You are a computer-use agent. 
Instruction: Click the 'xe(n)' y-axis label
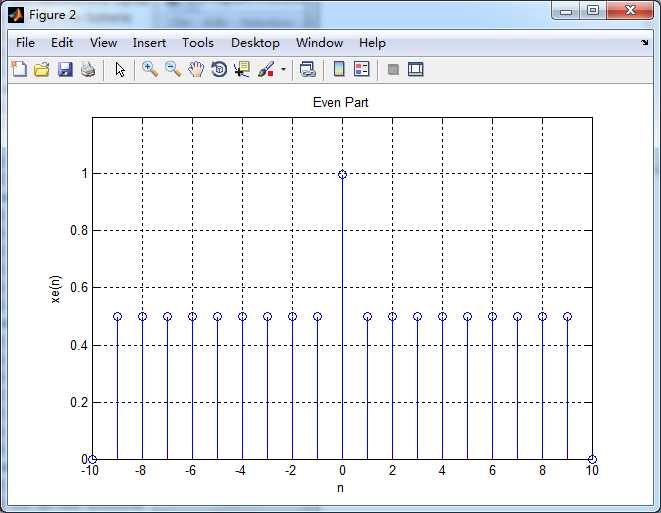click(x=55, y=289)
